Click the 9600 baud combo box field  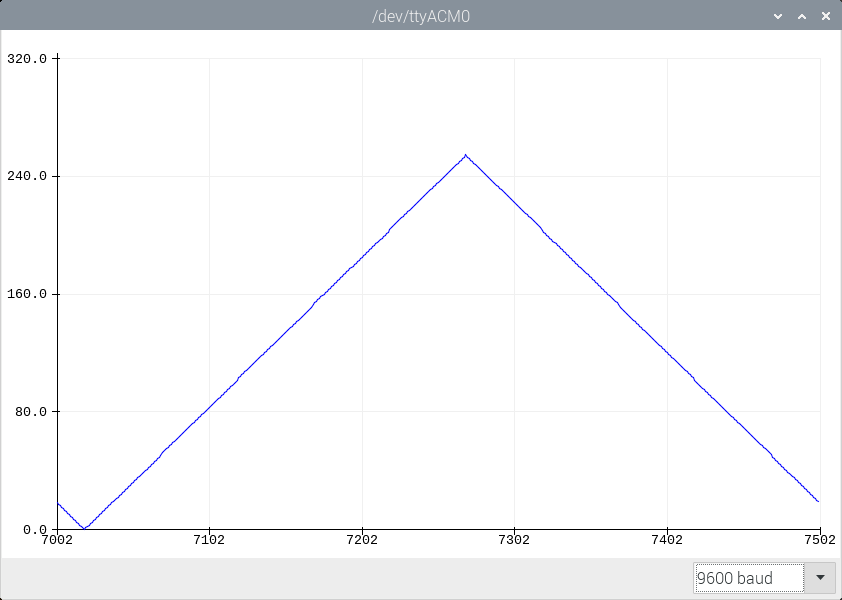[749, 577]
